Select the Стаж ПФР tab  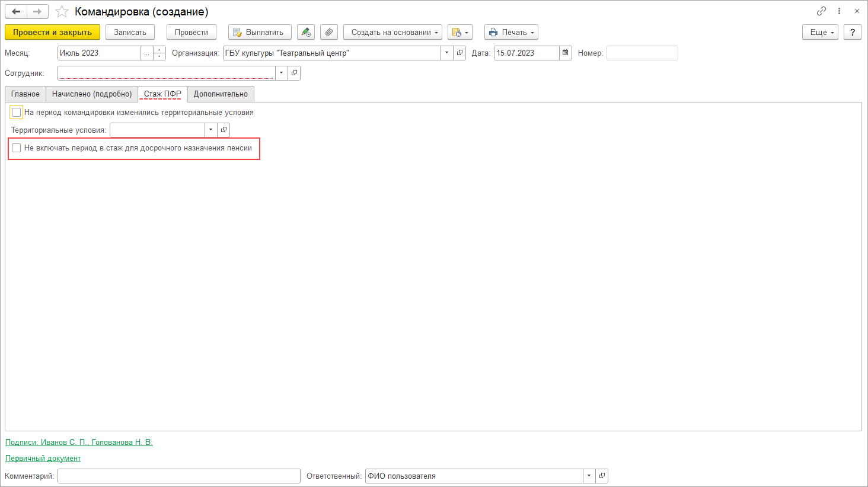(162, 94)
